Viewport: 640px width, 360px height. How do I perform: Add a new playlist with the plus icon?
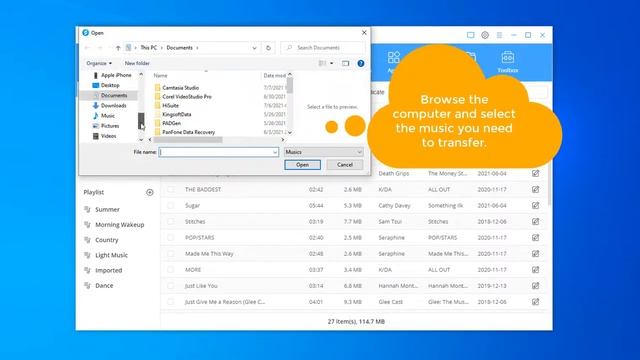point(150,192)
